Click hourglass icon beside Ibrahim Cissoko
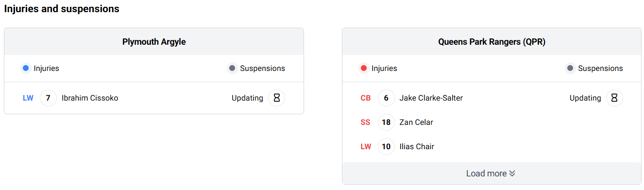This screenshot has width=644, height=190. pos(277,98)
